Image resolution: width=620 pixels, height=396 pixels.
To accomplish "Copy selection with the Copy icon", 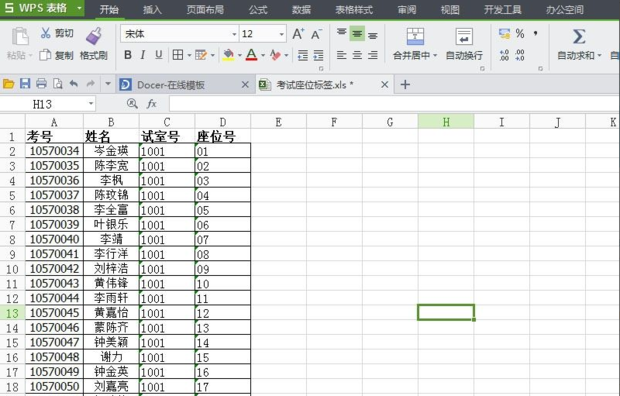I will [x=45, y=55].
